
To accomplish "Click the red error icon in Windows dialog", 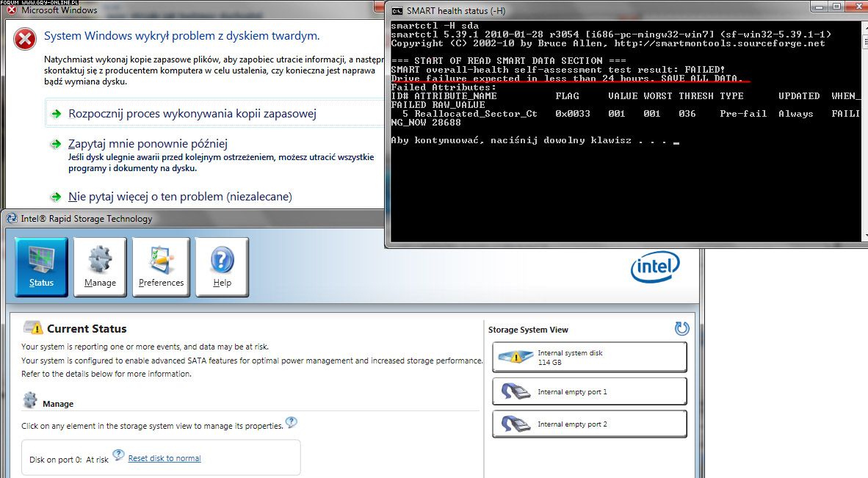I will (25, 39).
